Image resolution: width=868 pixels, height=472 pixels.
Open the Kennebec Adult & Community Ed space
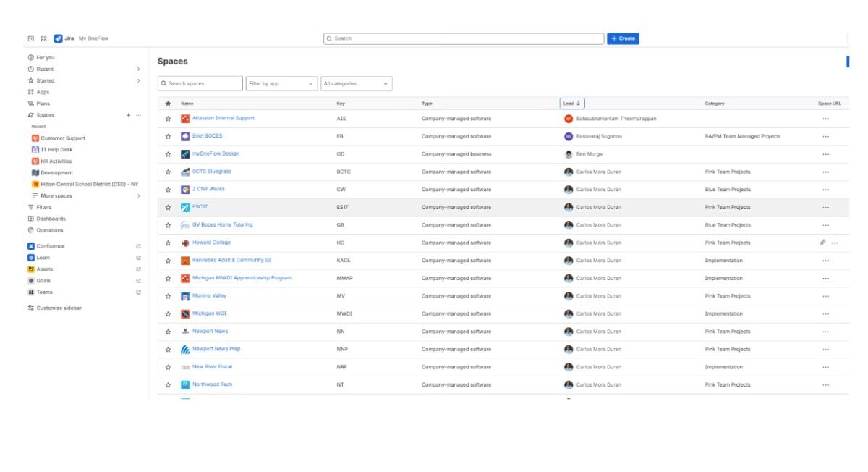click(x=231, y=260)
